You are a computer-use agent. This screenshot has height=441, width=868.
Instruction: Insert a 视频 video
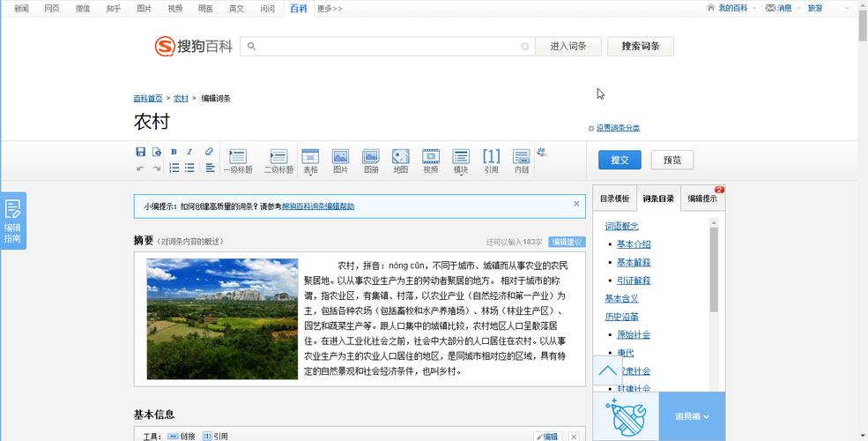(x=431, y=161)
